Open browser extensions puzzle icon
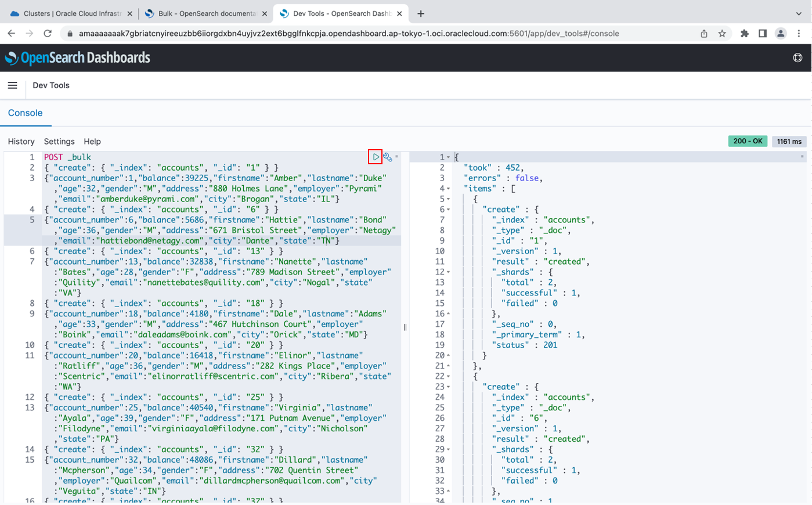 pos(744,34)
